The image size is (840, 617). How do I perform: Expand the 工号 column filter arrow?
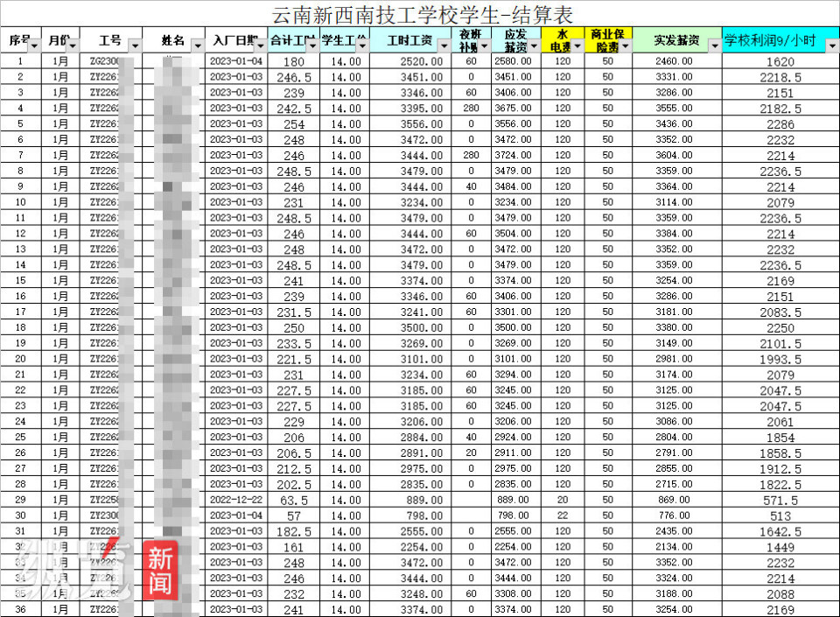(x=135, y=46)
